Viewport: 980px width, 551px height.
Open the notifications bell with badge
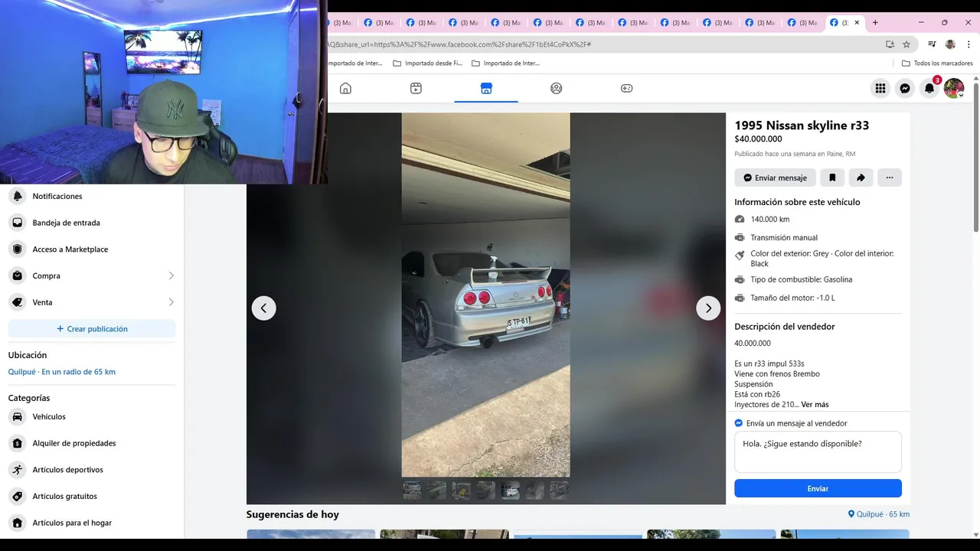pos(929,88)
